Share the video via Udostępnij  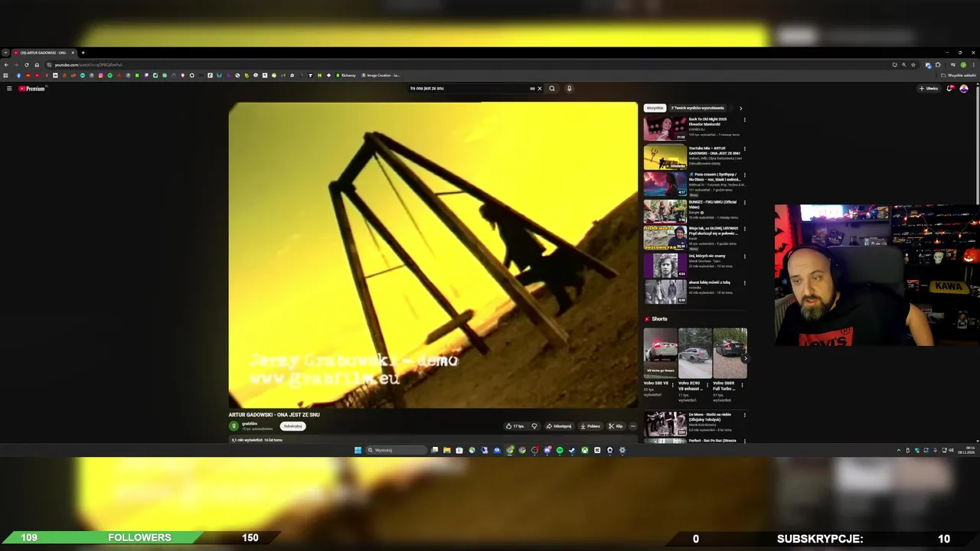point(559,426)
